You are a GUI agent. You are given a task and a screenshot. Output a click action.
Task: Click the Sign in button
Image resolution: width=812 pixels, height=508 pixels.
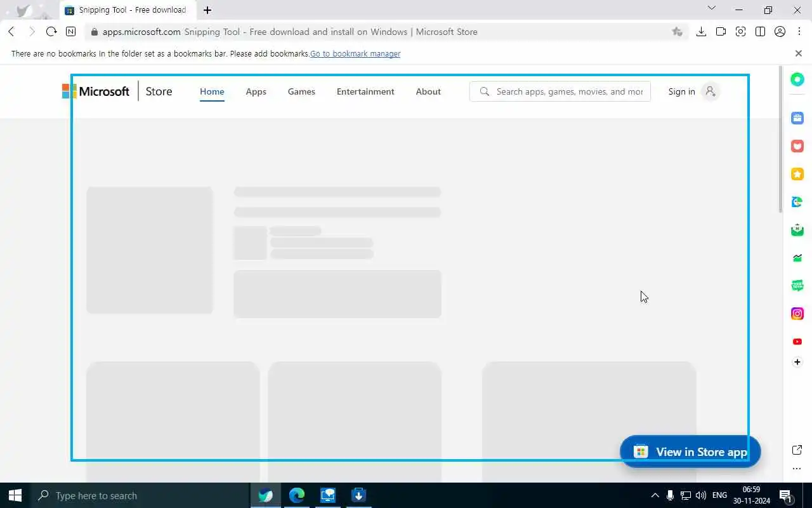tap(693, 91)
